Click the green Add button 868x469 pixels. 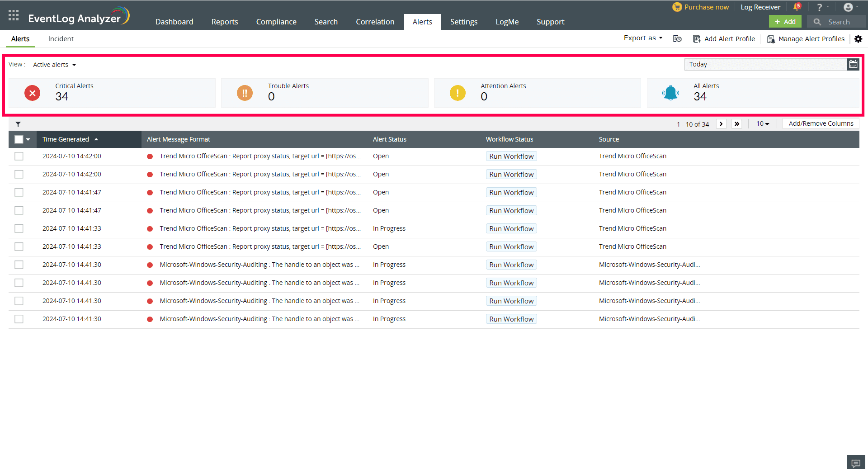click(785, 21)
